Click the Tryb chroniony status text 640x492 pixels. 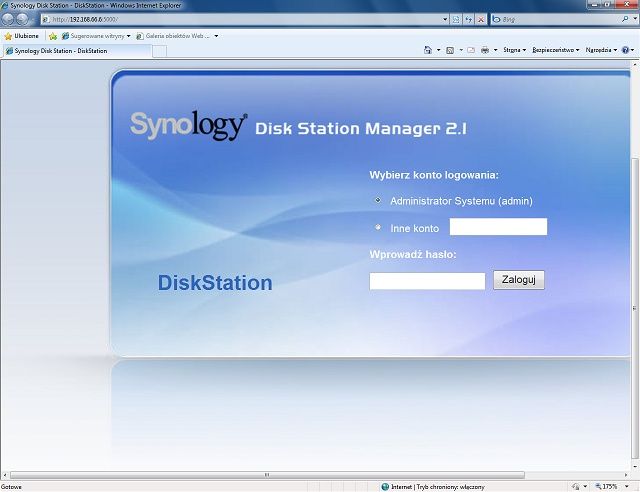450,487
